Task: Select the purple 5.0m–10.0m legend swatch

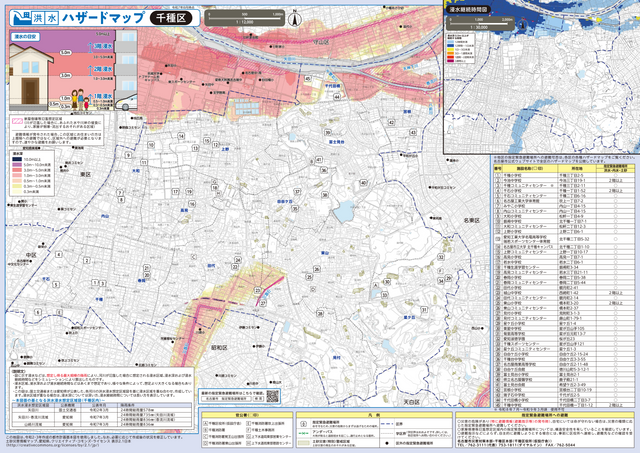Action: tap(17, 165)
